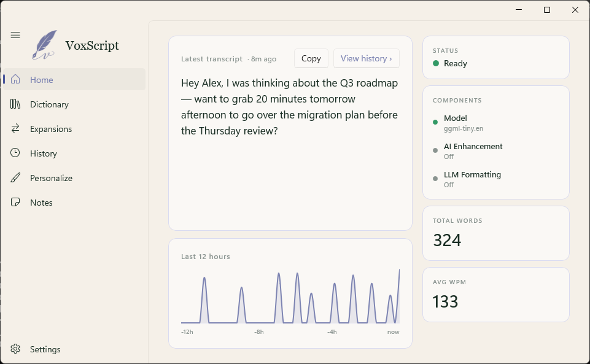
Task: Select the AI Enhancement component entry
Action: 496,151
